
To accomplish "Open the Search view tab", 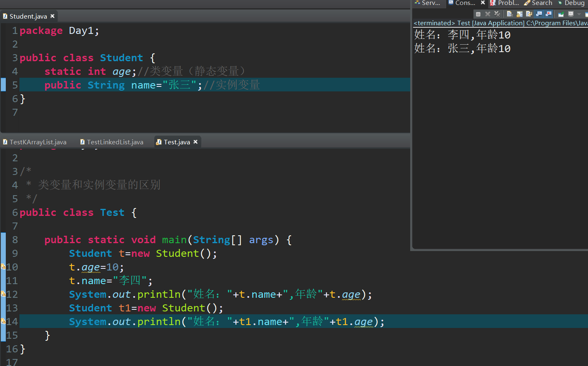I will coord(538,3).
